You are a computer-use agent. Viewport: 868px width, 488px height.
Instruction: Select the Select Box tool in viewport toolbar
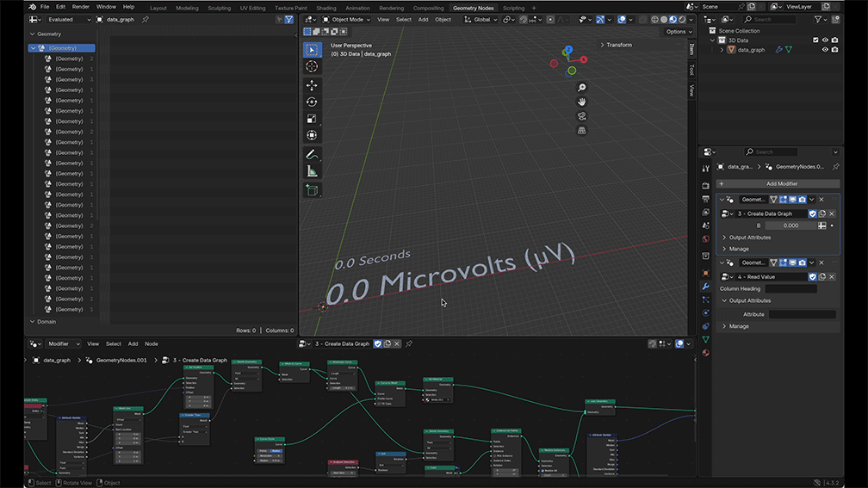coord(313,50)
